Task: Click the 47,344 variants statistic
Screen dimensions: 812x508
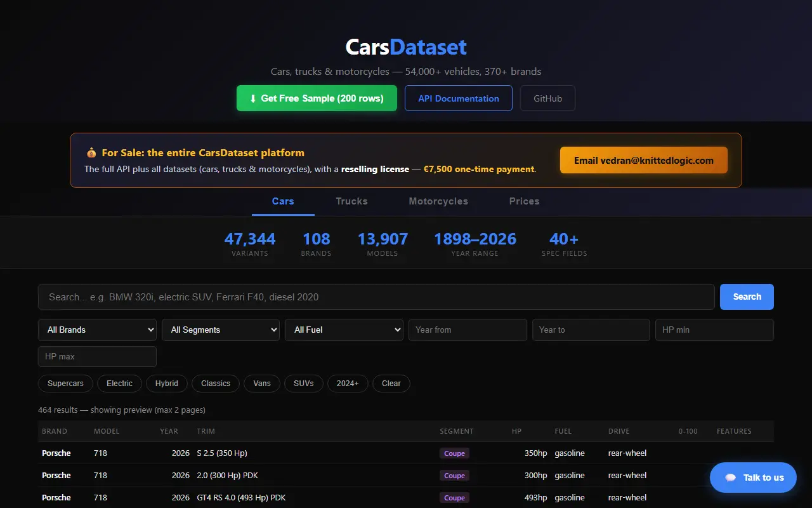Action: 250,244
